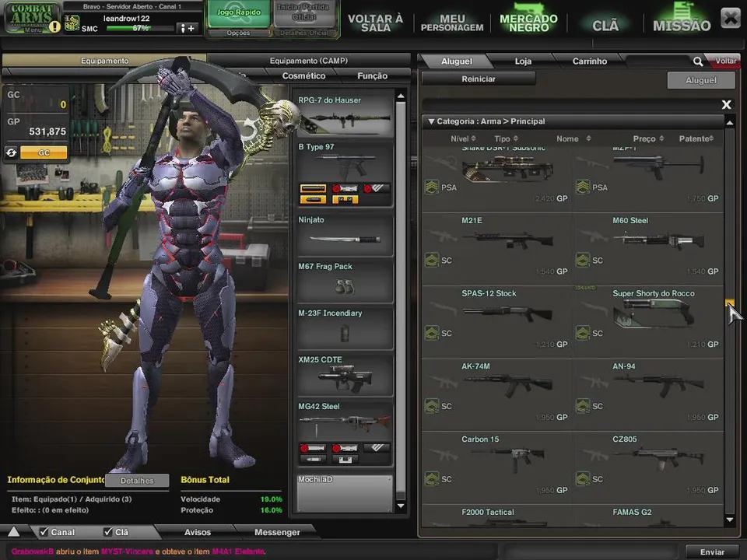Click the Enviar chat button

[x=712, y=552]
